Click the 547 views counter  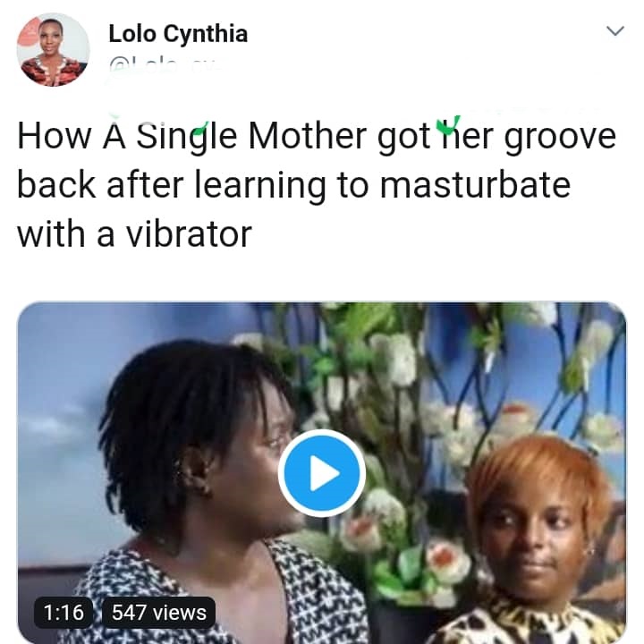click(158, 613)
